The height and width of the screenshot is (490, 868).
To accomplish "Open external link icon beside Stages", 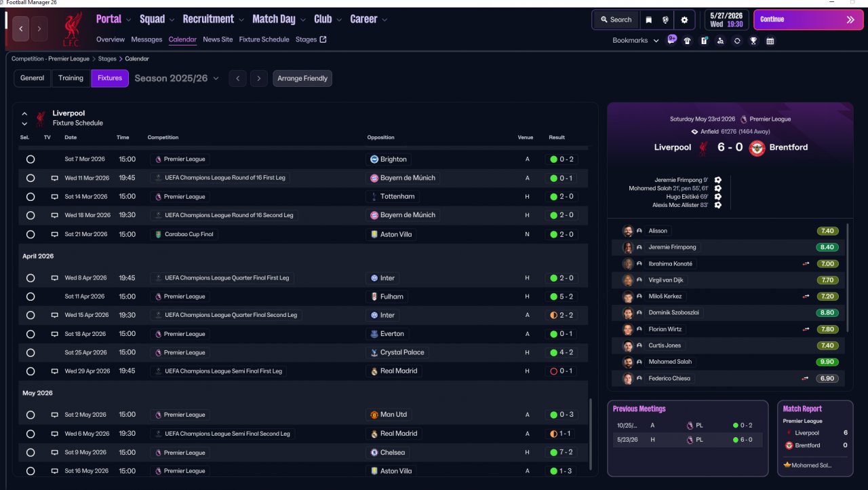I will 323,39.
